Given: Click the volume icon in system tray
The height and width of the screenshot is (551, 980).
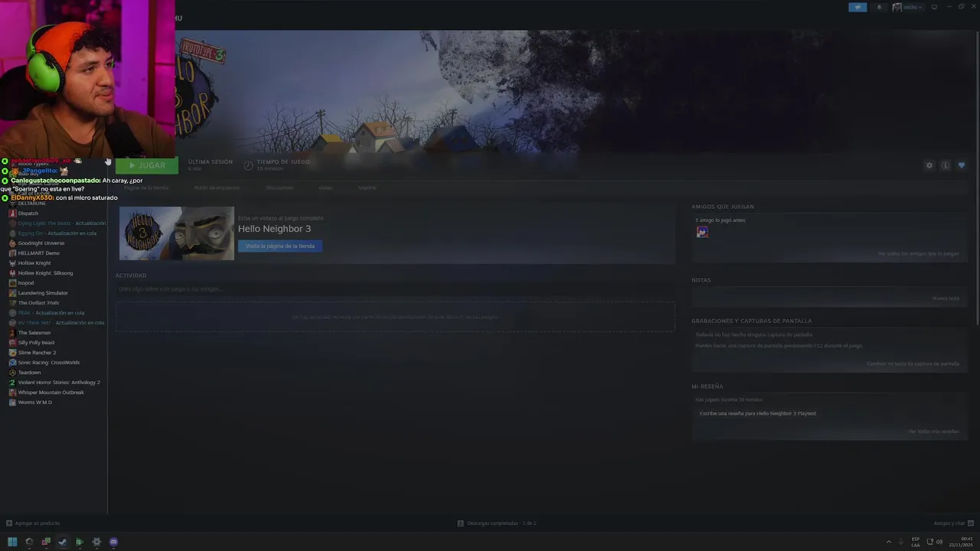Looking at the screenshot, I should [939, 542].
